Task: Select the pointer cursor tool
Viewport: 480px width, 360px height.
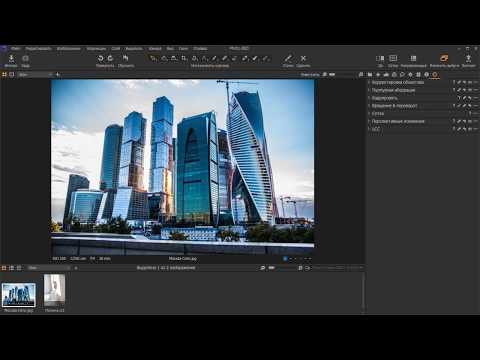Action: (x=153, y=59)
